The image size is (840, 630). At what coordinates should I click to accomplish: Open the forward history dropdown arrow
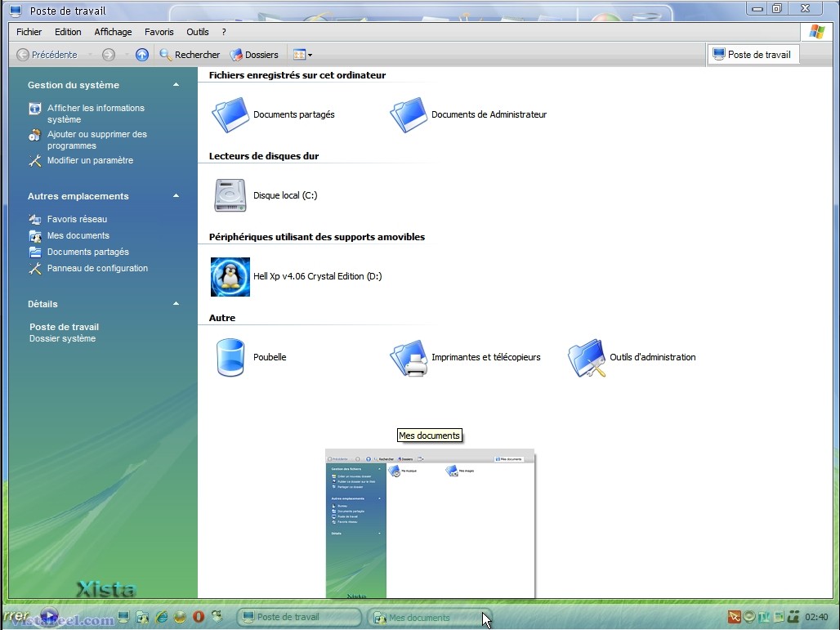[x=127, y=55]
